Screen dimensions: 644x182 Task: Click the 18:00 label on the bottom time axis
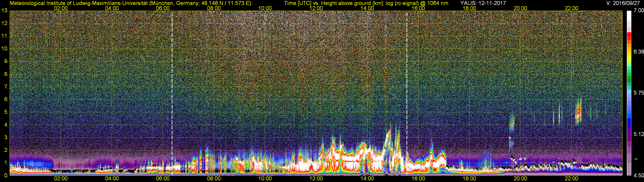469,179
